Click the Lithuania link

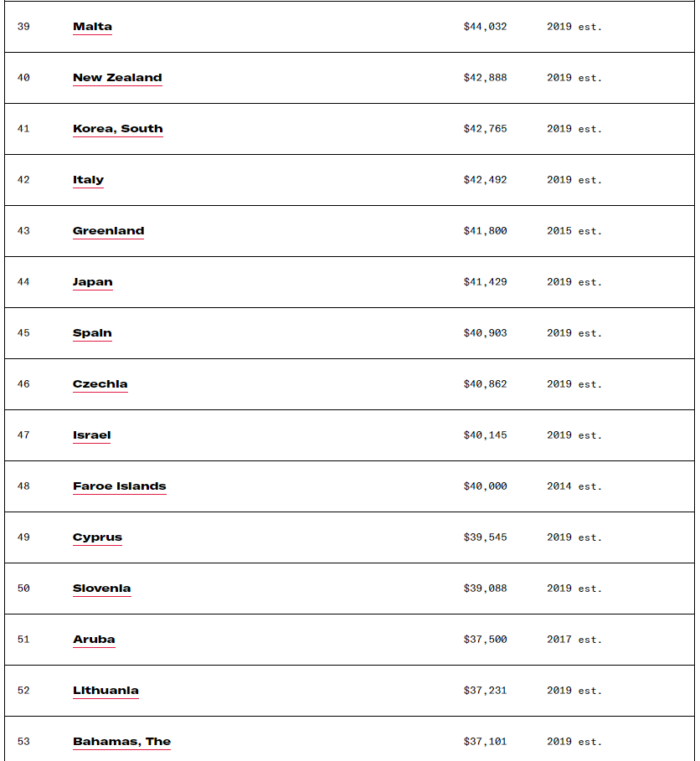coord(106,691)
